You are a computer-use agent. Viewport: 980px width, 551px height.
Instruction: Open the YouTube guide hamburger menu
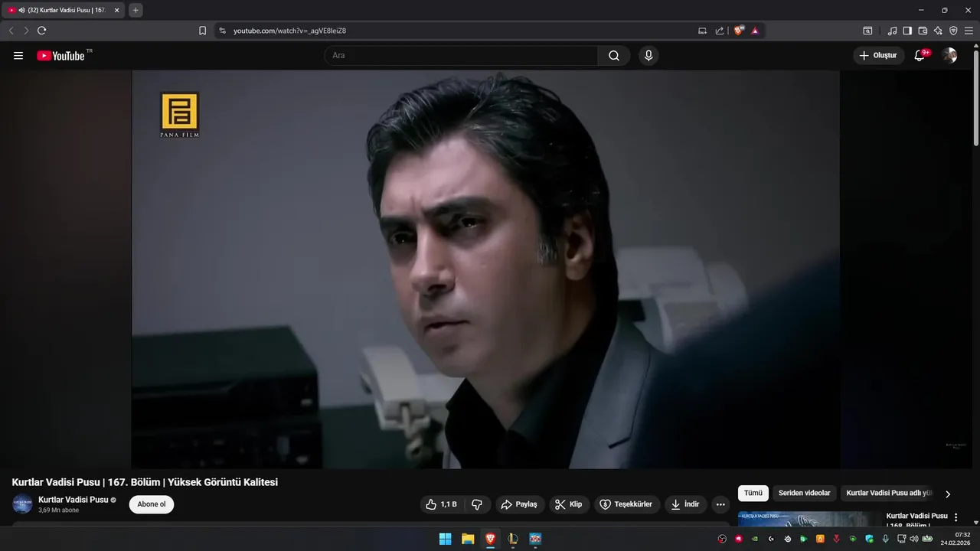click(x=18, y=56)
